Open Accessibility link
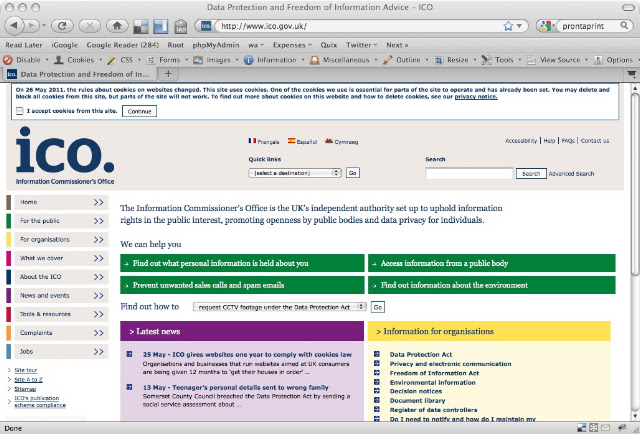Image resolution: width=640 pixels, height=434 pixels. point(521,141)
